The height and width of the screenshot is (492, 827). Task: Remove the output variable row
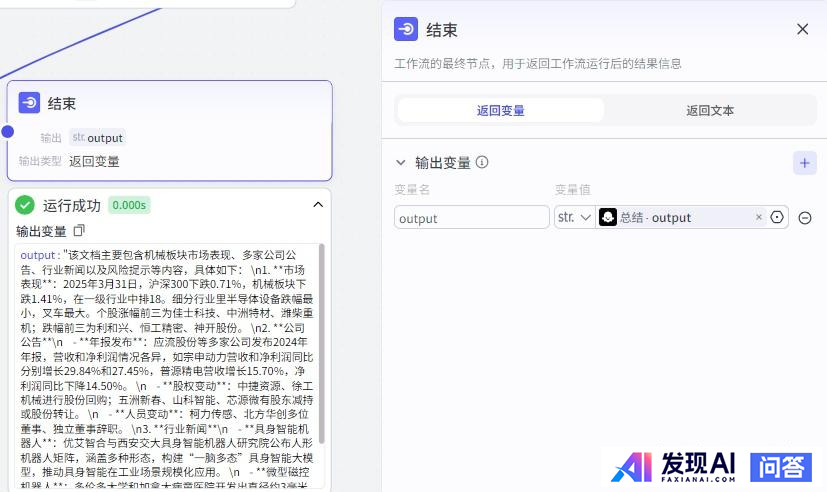point(804,218)
